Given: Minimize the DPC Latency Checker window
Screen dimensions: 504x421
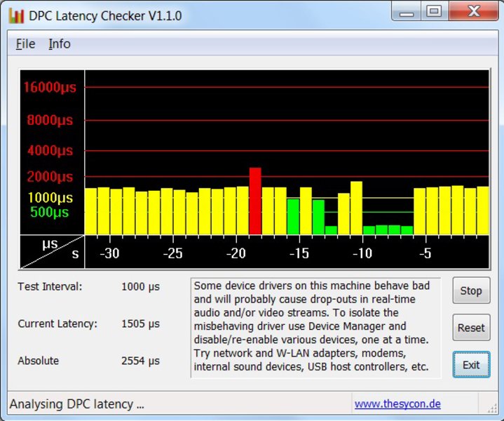Looking at the screenshot, I should click(407, 12).
